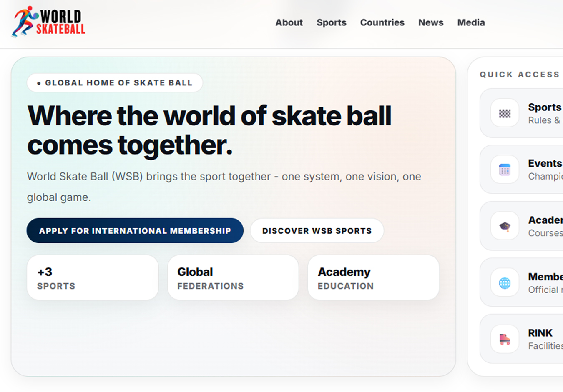Open the News navigation link

431,22
